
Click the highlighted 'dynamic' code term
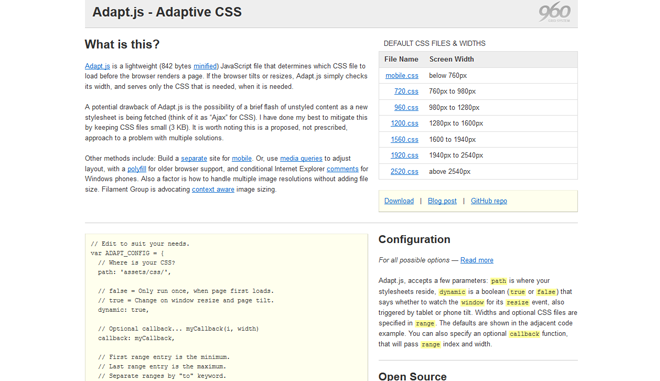(x=452, y=292)
